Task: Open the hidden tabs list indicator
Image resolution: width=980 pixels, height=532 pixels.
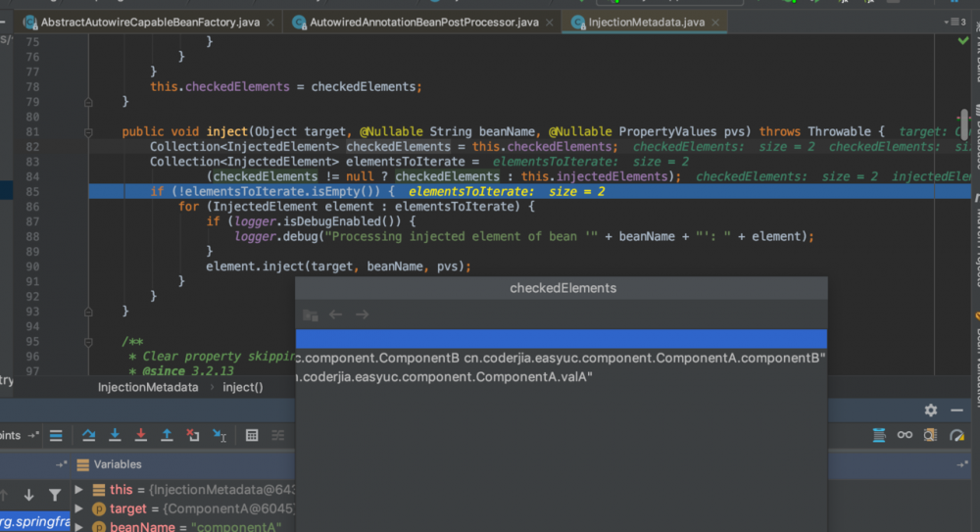Action: click(955, 22)
